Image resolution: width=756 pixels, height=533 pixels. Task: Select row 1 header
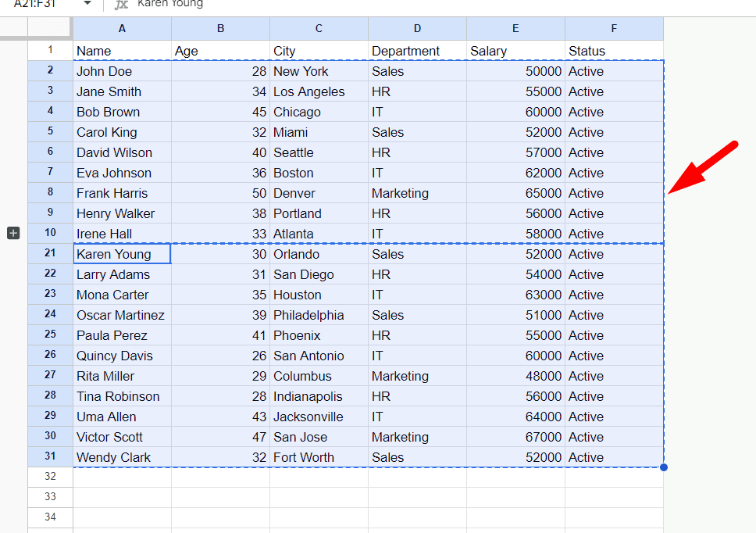[x=50, y=50]
